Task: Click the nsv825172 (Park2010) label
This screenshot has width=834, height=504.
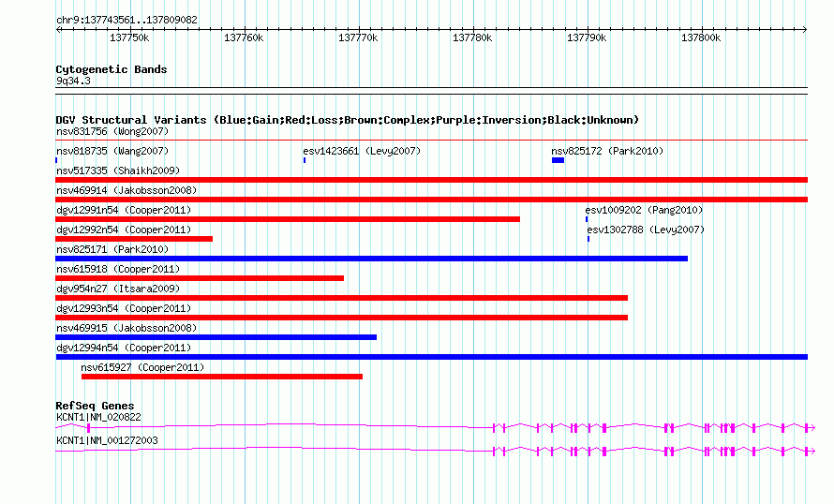Action: click(x=607, y=151)
